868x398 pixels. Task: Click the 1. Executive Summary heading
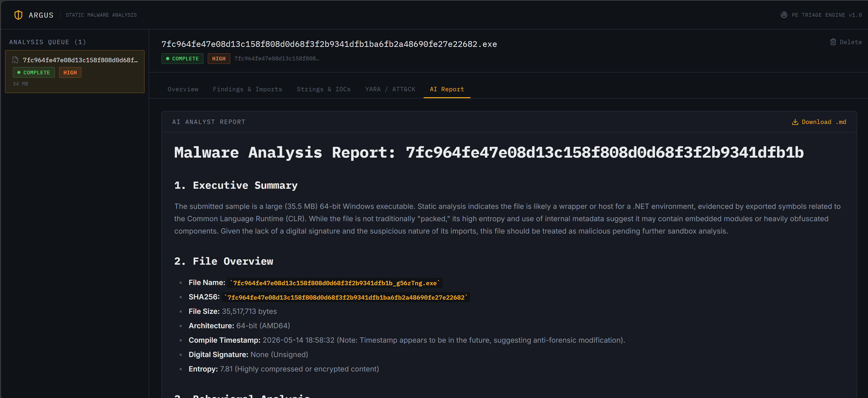(x=236, y=185)
